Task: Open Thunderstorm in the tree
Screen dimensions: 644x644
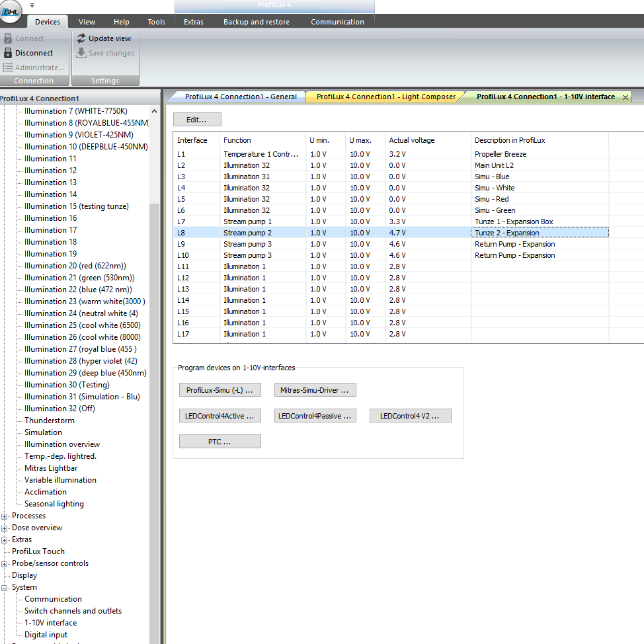Action: click(x=50, y=421)
